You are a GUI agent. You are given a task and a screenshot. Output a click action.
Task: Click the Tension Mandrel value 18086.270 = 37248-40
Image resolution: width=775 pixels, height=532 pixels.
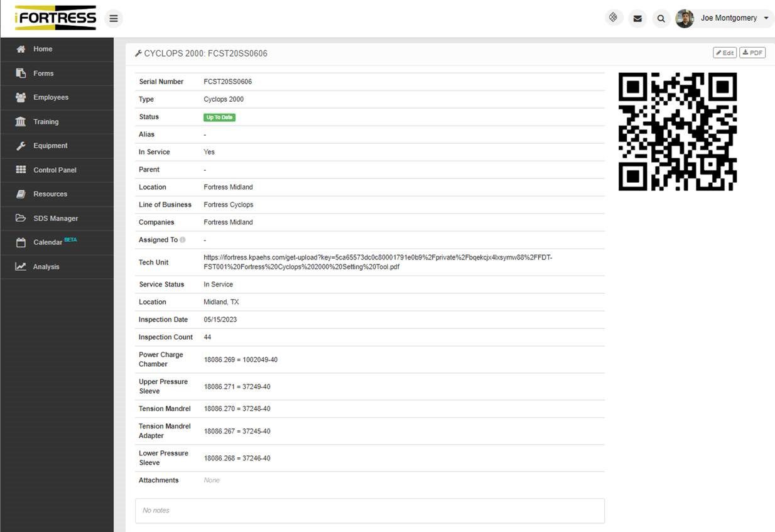[237, 409]
